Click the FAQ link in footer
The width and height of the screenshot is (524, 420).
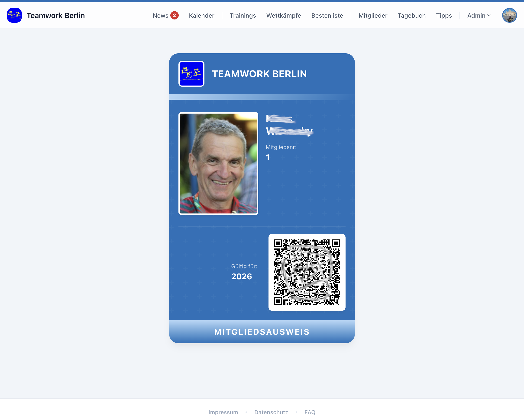tap(310, 412)
